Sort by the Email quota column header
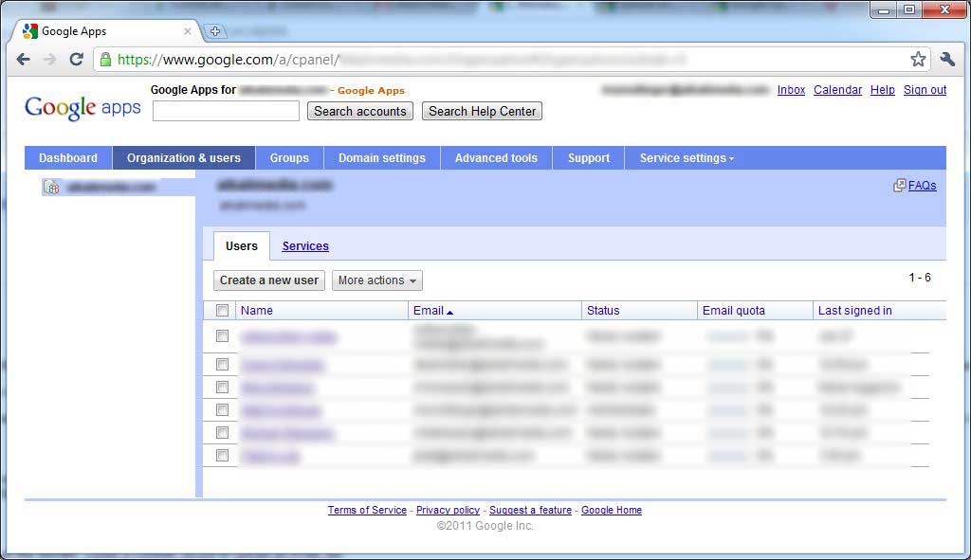This screenshot has width=971, height=560. coord(734,311)
